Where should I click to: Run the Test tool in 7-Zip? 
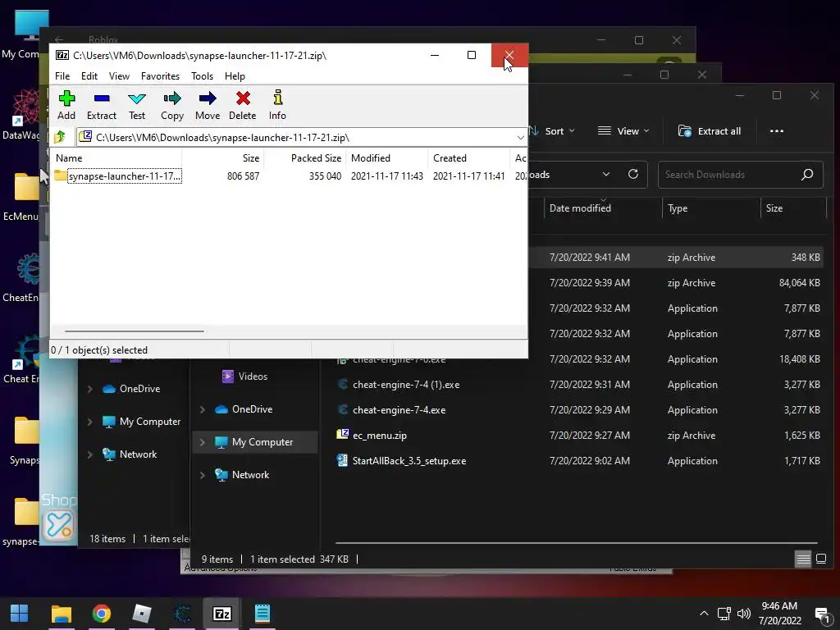pos(137,105)
